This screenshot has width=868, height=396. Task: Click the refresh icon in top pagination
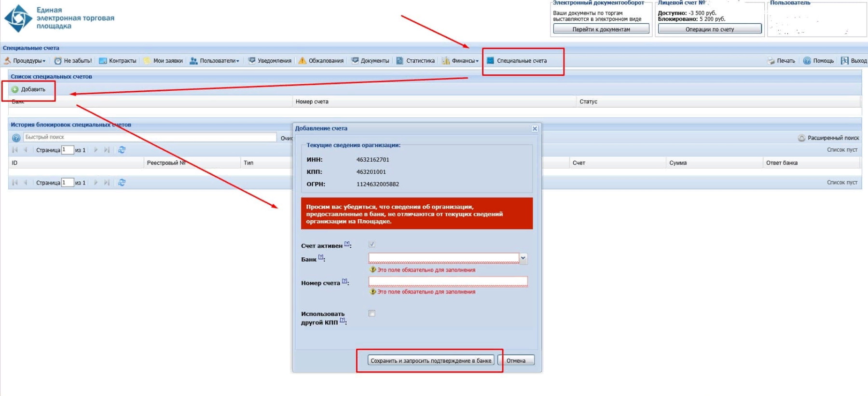(122, 150)
